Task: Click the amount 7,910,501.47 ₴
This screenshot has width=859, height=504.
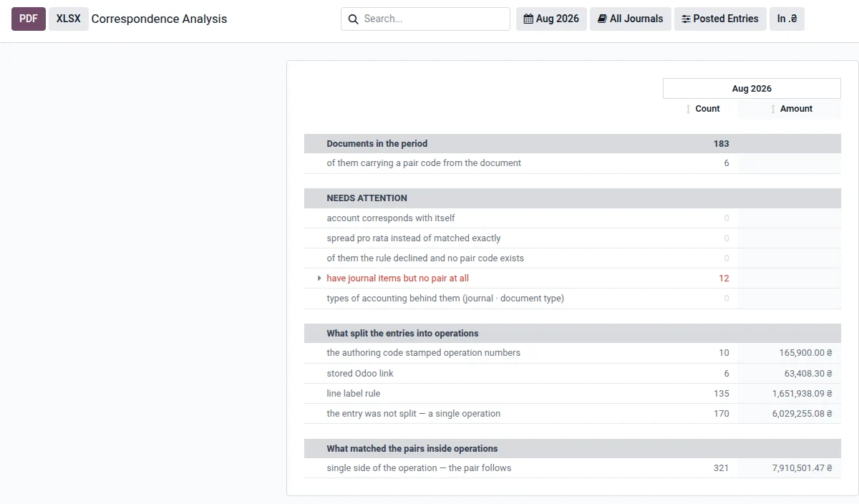Action: coord(802,468)
